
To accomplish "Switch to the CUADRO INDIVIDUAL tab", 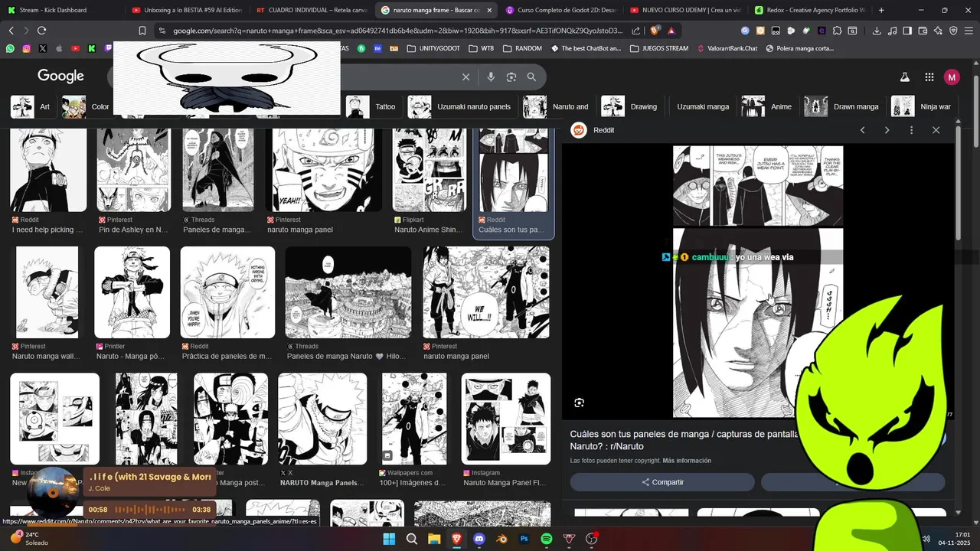I will 312,10.
